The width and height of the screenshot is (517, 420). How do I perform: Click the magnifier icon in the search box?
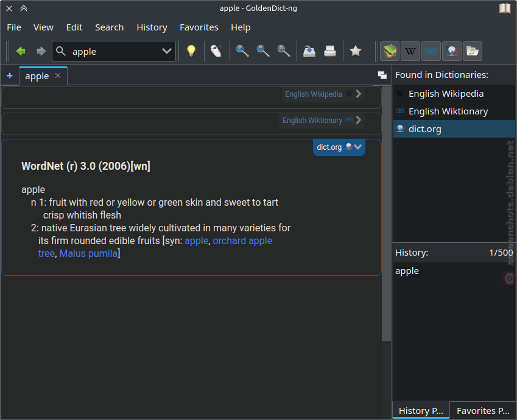(61, 51)
